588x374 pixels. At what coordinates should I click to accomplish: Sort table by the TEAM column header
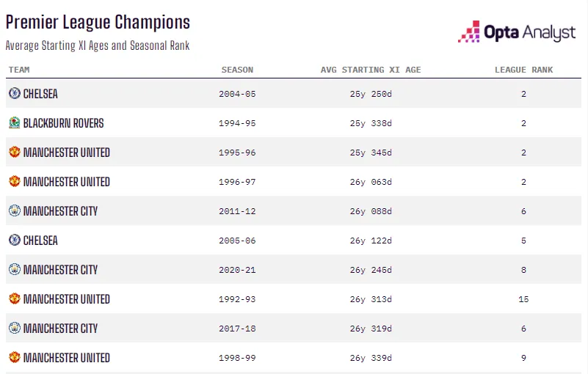19,70
